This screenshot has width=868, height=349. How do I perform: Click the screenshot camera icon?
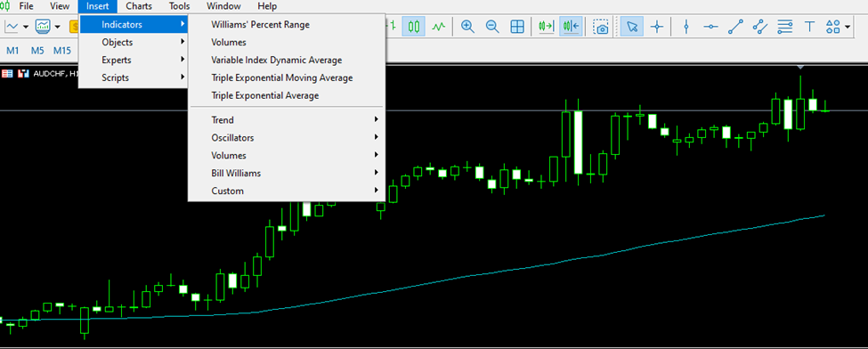601,26
